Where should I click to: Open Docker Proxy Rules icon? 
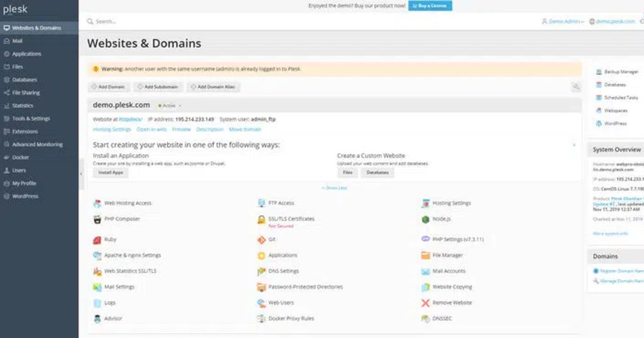click(261, 319)
